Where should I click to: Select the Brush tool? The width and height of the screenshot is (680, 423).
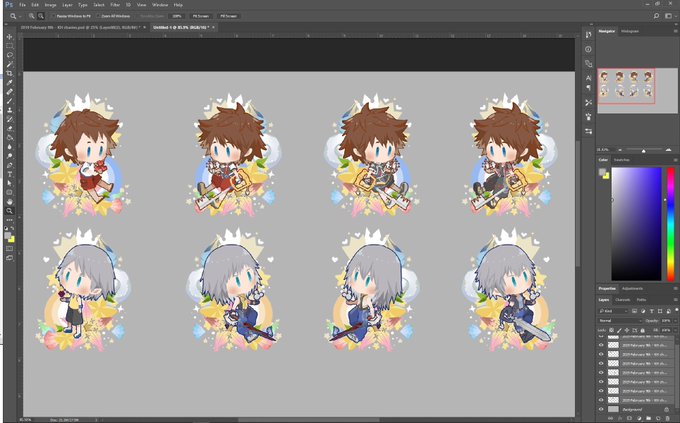click(10, 101)
